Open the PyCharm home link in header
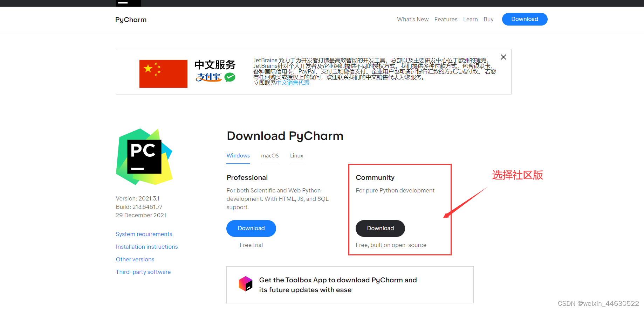The image size is (644, 310). 131,20
